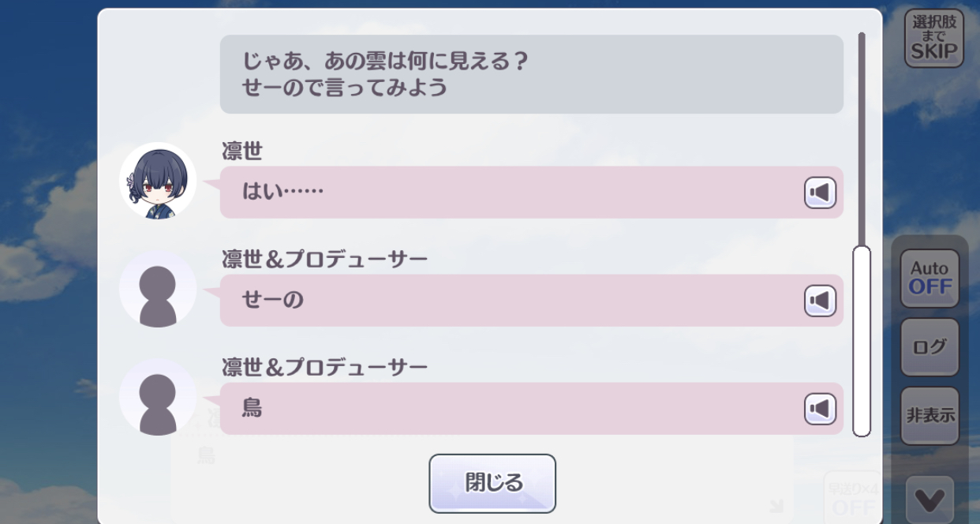Click the log scrollbar thumb
The height and width of the screenshot is (524, 980).
pos(862,341)
